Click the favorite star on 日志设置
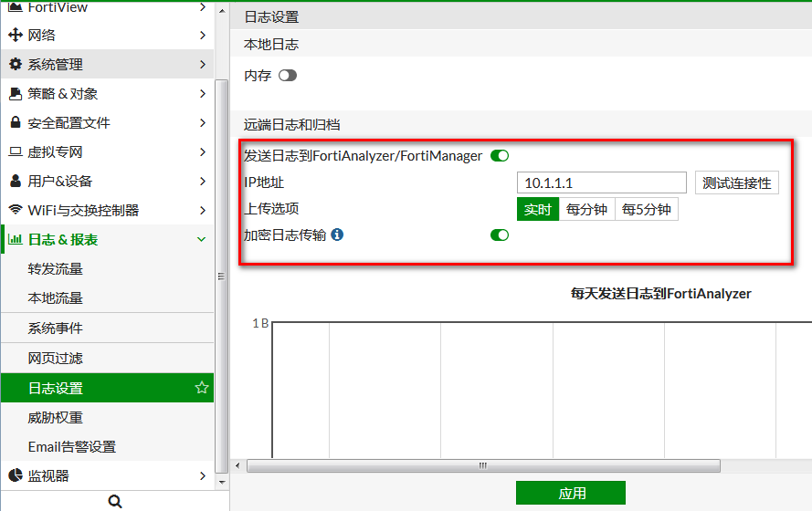Viewport: 812px width, 511px height. [x=202, y=388]
